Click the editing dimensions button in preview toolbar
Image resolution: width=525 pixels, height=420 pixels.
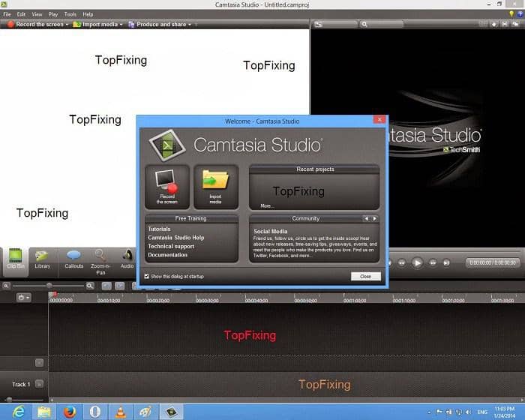click(x=334, y=24)
